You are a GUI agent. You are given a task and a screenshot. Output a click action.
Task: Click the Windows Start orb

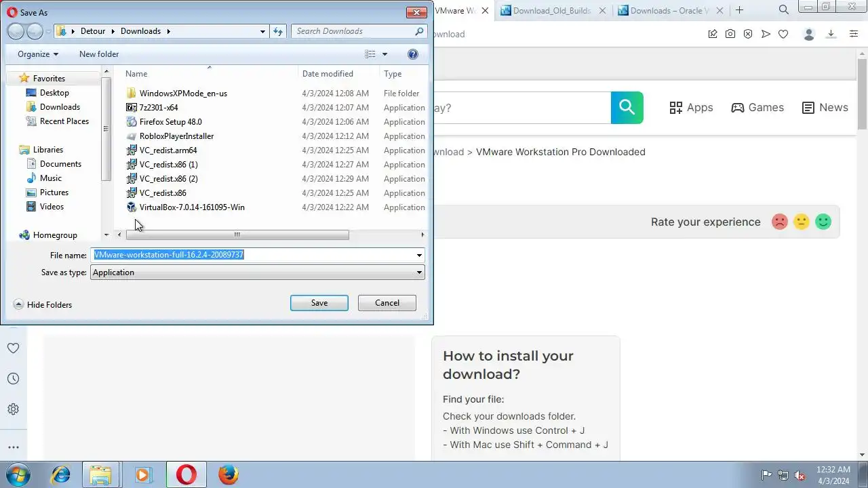18,474
